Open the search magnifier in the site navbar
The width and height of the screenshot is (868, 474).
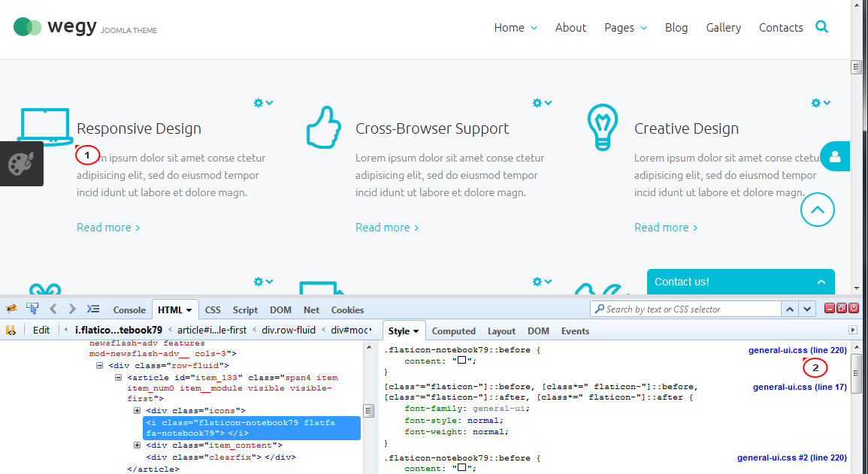click(821, 26)
